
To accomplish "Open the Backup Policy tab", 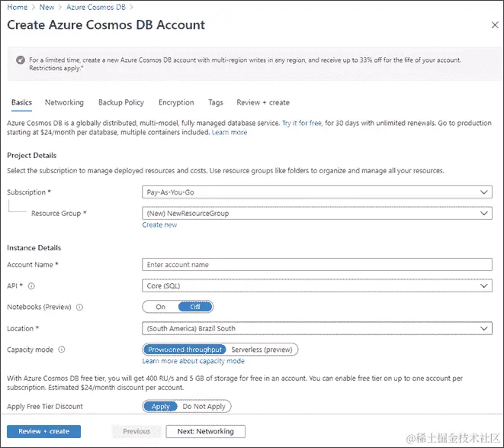I will click(x=120, y=102).
